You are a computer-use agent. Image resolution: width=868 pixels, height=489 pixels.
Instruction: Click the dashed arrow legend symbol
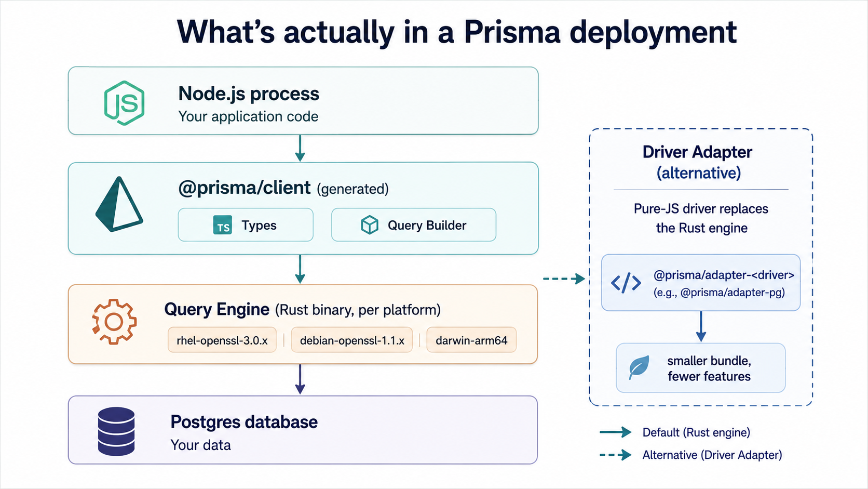pos(616,455)
